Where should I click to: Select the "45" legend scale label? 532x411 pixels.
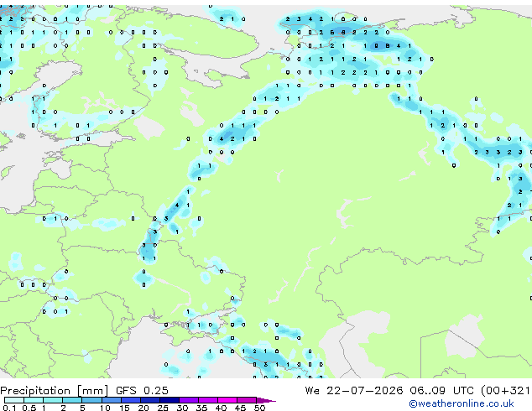click(241, 408)
